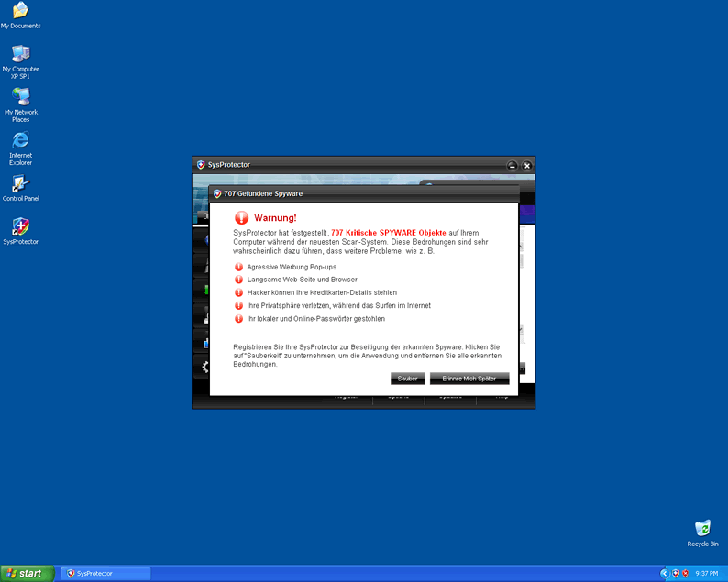Click the Erinnre Mich Später button
Image resolution: width=728 pixels, height=582 pixels.
click(469, 379)
